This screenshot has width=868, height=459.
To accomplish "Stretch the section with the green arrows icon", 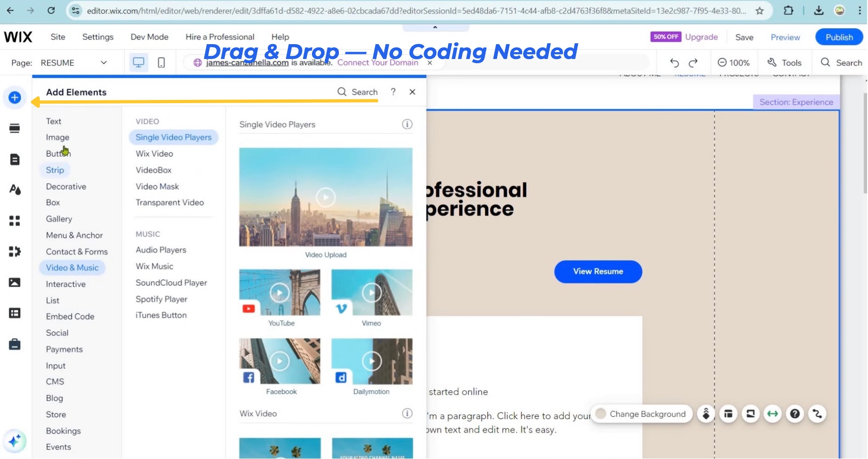I will click(772, 413).
